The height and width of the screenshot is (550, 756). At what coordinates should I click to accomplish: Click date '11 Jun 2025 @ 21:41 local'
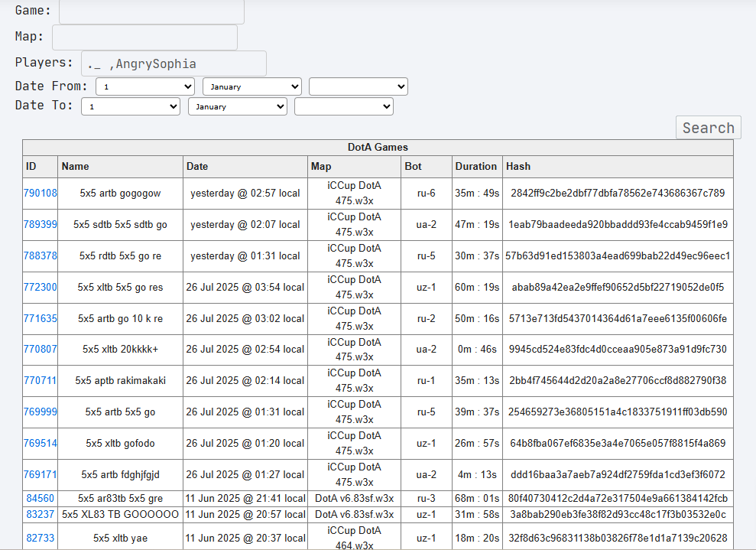245,499
